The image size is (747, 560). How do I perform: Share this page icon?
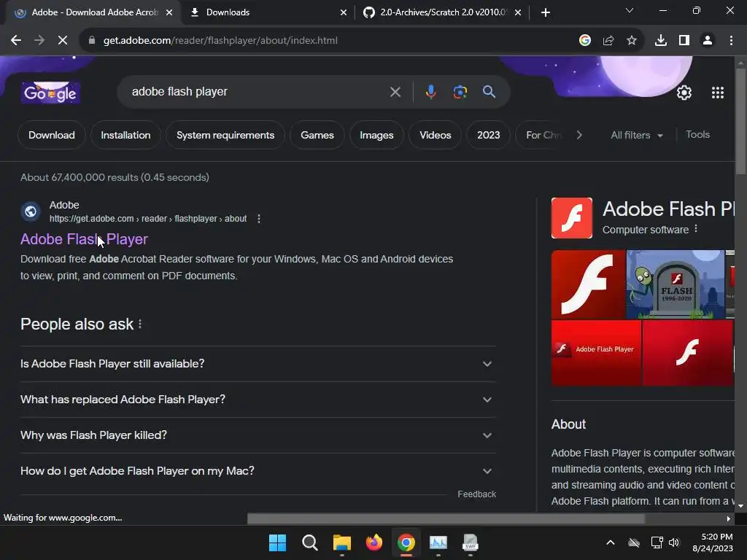[x=608, y=41]
